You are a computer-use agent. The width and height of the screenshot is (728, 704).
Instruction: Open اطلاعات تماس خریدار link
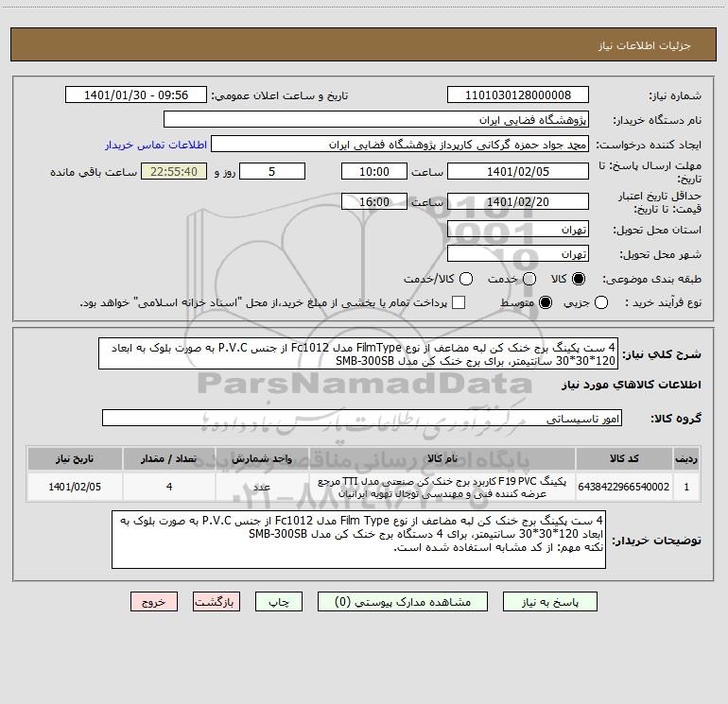[156, 145]
